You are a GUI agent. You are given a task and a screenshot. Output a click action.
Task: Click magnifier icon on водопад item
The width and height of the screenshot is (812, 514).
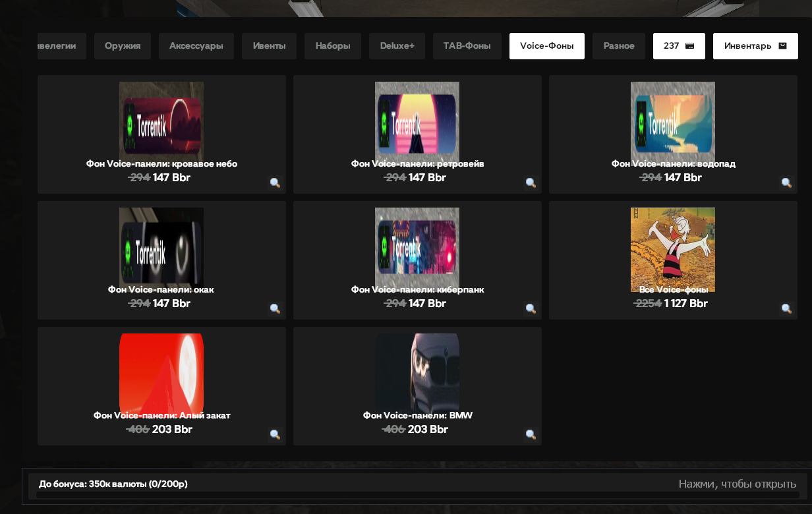786,183
